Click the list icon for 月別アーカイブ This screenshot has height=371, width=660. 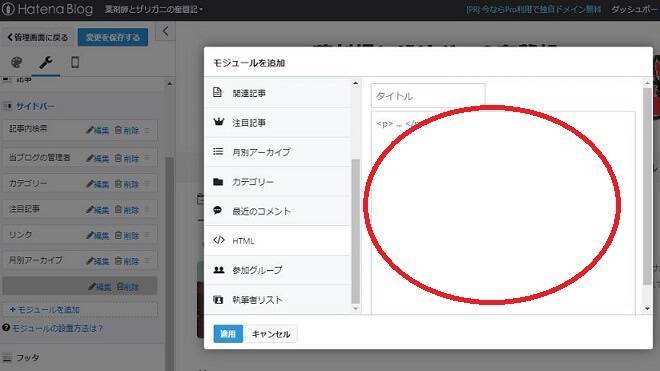[218, 151]
